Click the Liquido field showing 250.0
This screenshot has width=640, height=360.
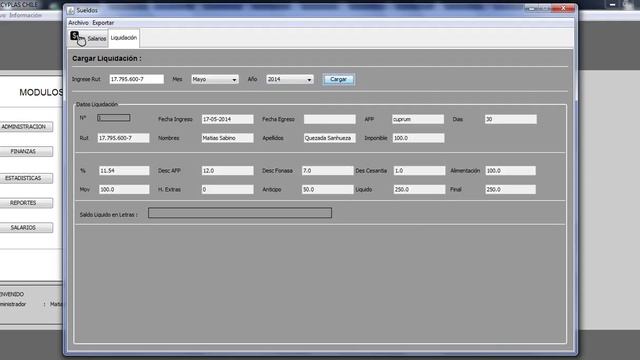pyautogui.click(x=419, y=189)
